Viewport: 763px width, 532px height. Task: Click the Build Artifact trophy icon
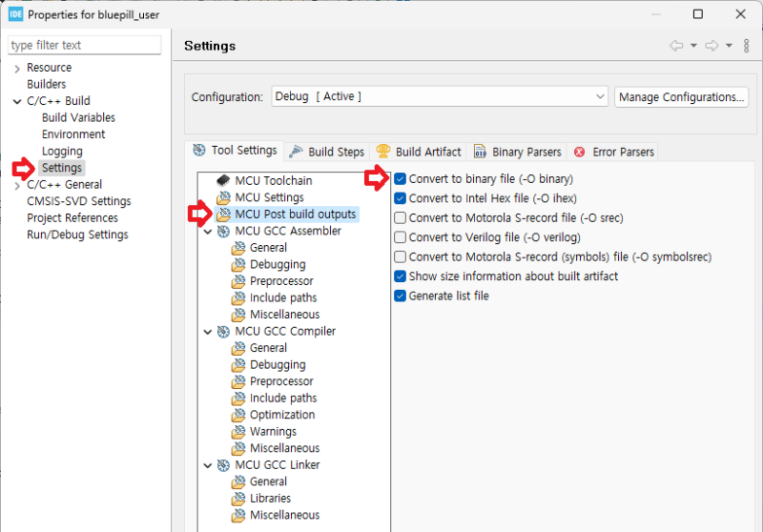pos(383,152)
